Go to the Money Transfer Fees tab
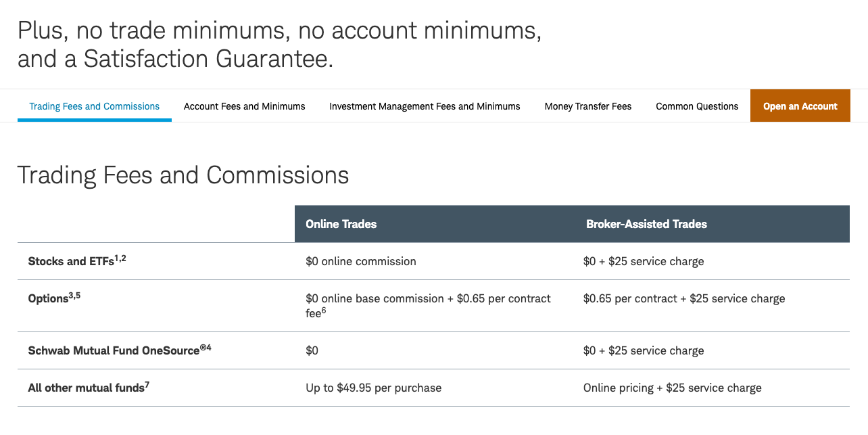The height and width of the screenshot is (435, 868). tap(588, 106)
